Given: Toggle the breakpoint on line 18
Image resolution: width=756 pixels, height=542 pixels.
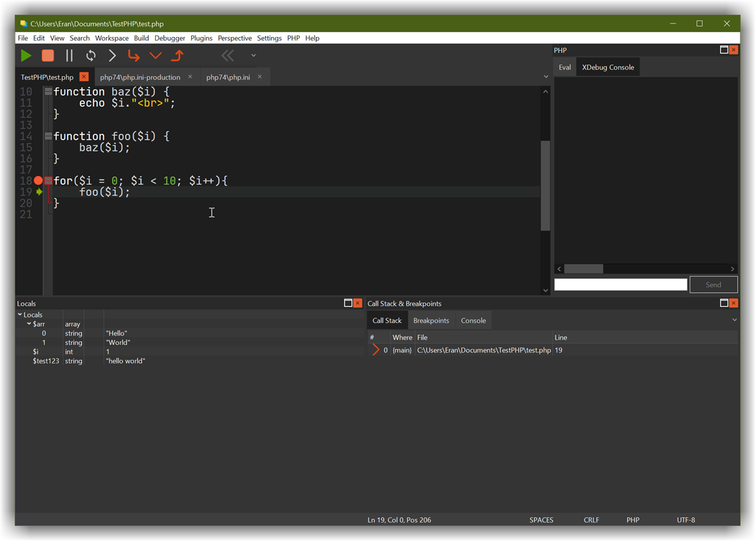Looking at the screenshot, I should (x=38, y=180).
